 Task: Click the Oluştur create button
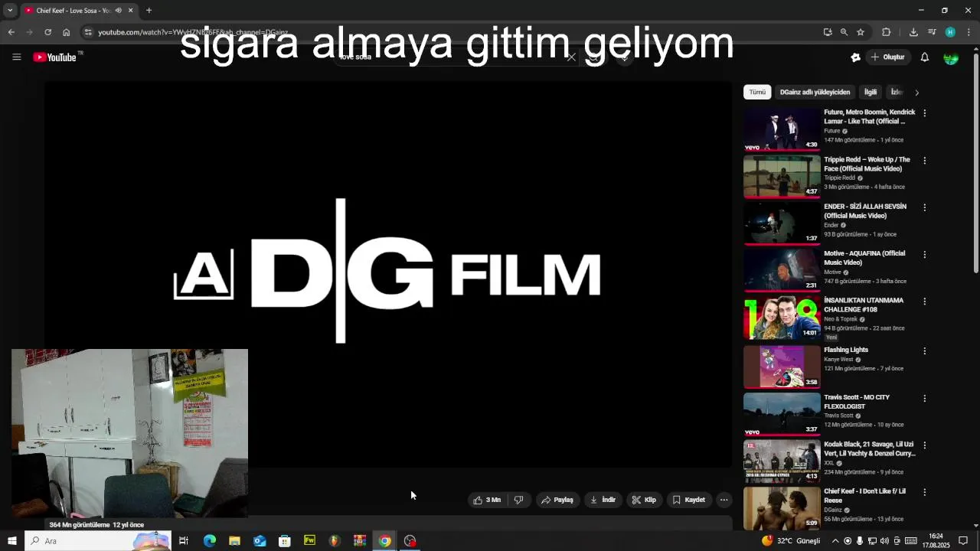[x=887, y=57]
